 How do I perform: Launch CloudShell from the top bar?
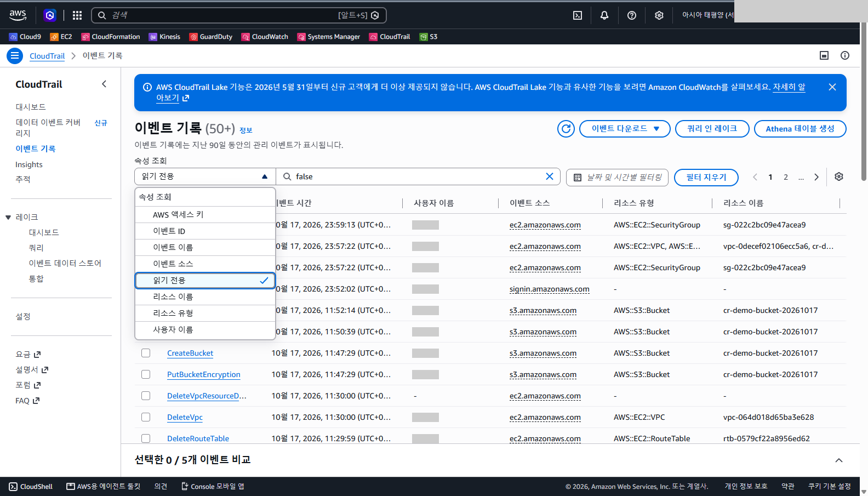[x=578, y=15]
